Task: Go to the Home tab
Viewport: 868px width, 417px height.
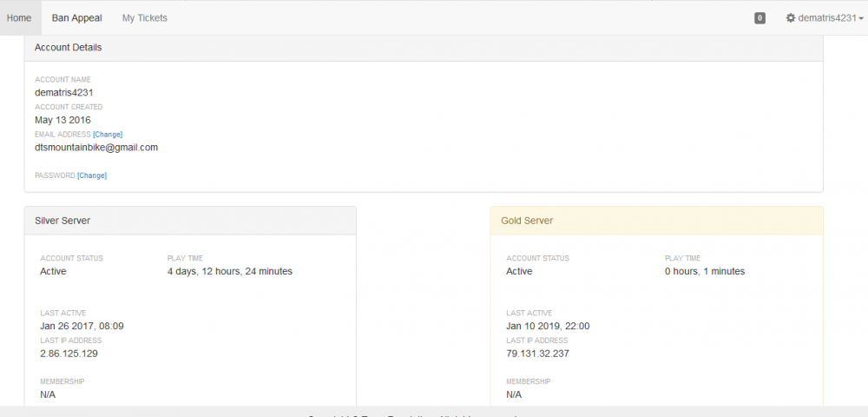Action: [x=19, y=17]
